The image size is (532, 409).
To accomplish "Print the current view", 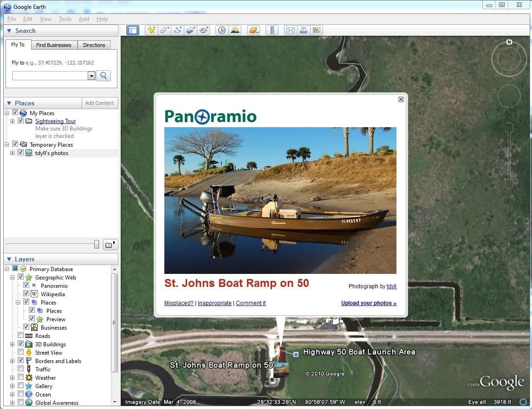I will pos(303,30).
